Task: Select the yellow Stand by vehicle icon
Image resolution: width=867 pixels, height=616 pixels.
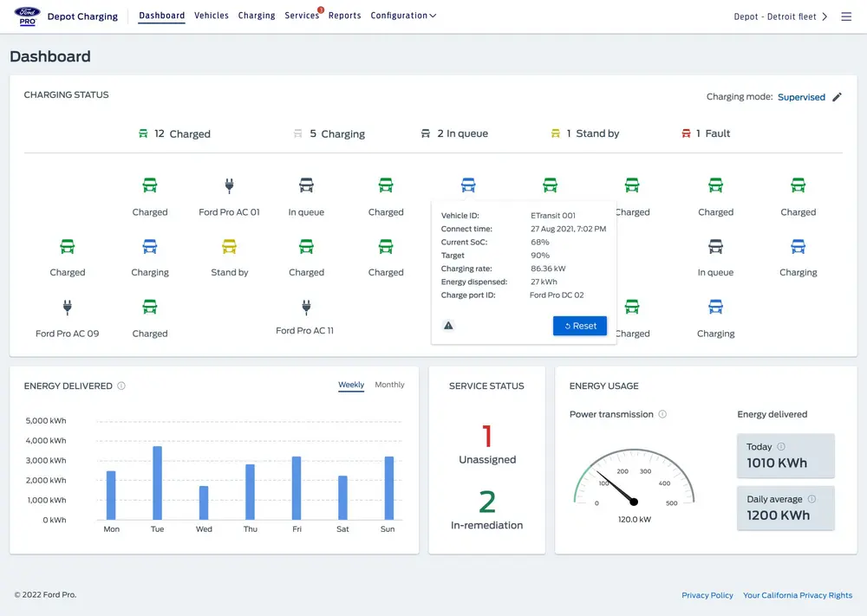Action: pyautogui.click(x=230, y=247)
